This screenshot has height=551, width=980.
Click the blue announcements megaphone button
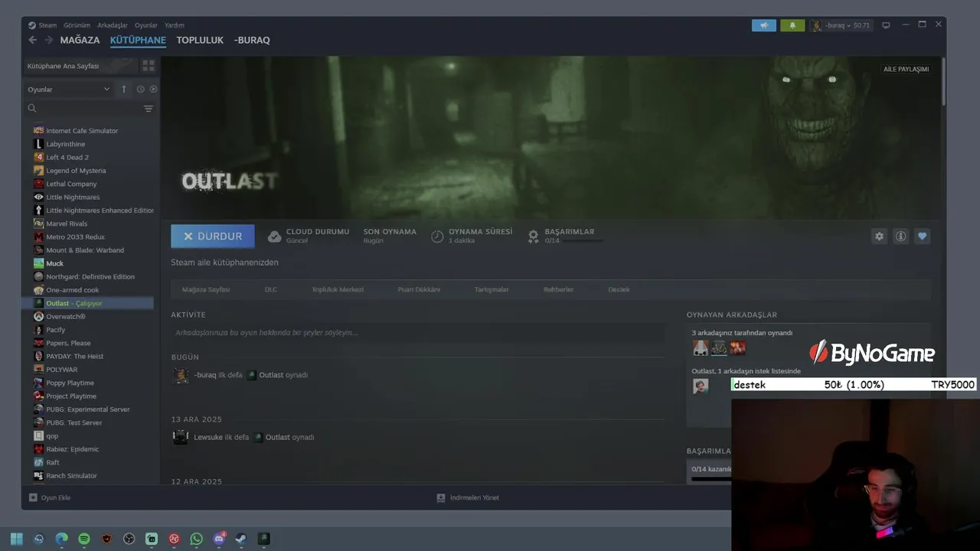(764, 25)
